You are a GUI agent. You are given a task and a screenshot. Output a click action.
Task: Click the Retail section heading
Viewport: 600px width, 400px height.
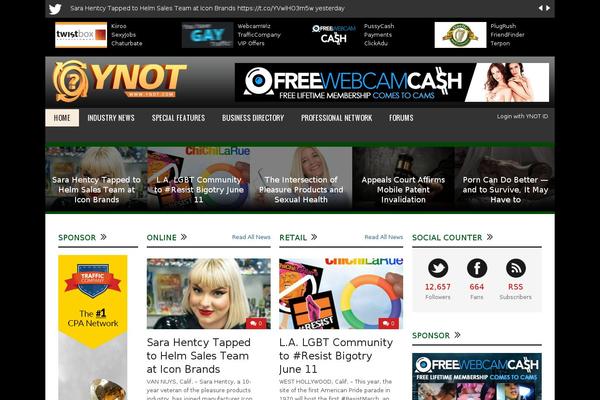(293, 237)
